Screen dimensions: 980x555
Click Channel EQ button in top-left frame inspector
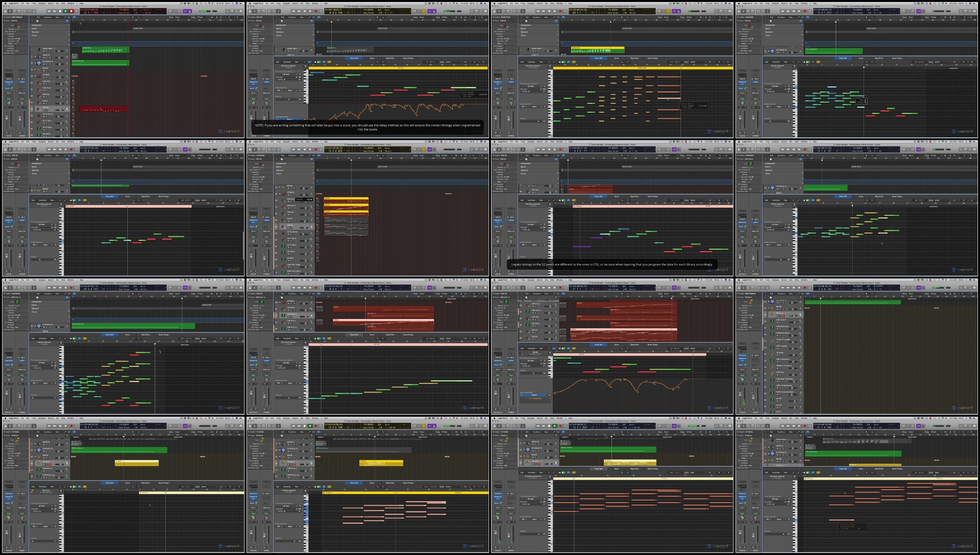(x=9, y=82)
